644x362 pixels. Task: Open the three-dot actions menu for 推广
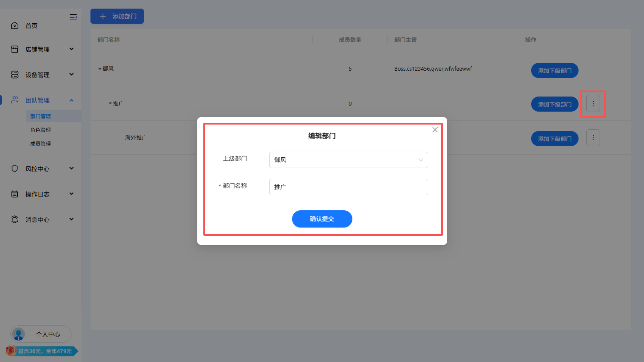(593, 103)
